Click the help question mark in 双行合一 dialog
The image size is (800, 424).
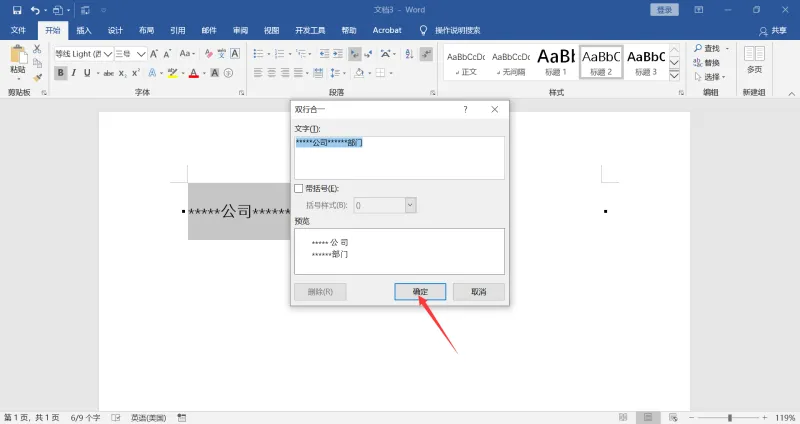point(465,110)
